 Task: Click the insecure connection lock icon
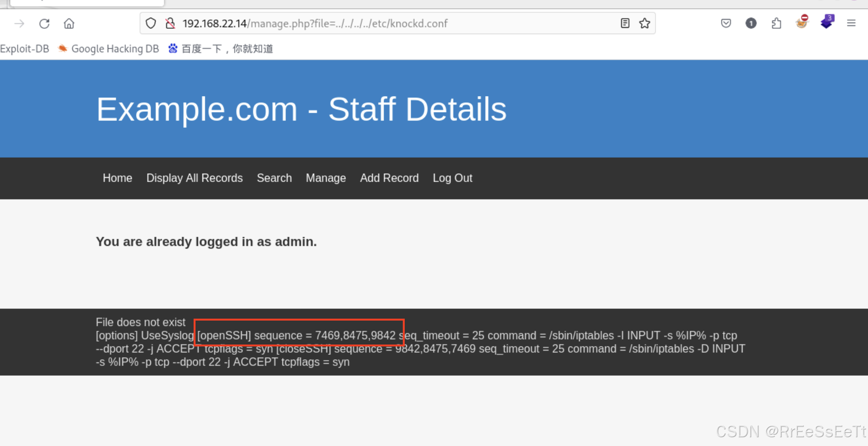[x=170, y=23]
